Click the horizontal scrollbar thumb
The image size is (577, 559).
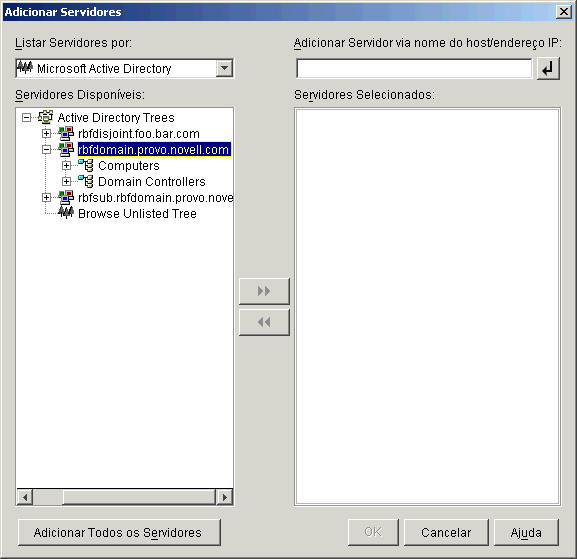point(139,497)
